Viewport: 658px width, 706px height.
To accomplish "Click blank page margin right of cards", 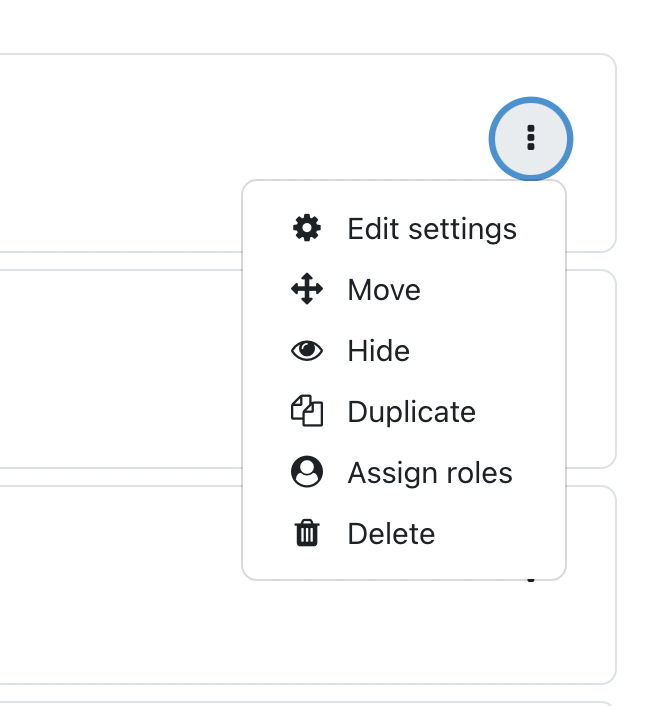I will point(637,360).
